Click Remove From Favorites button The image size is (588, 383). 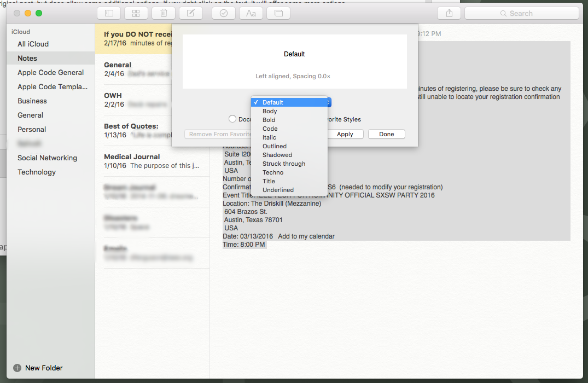(218, 134)
